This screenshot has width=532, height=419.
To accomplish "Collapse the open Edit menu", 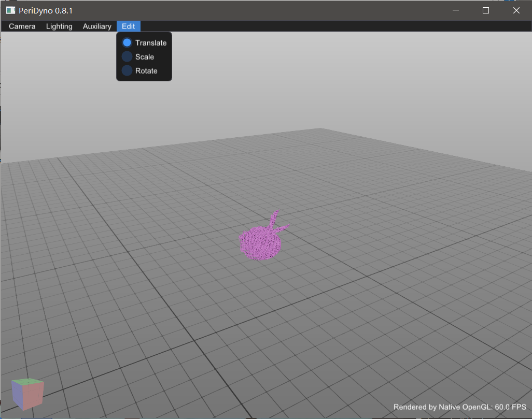I will click(x=128, y=26).
